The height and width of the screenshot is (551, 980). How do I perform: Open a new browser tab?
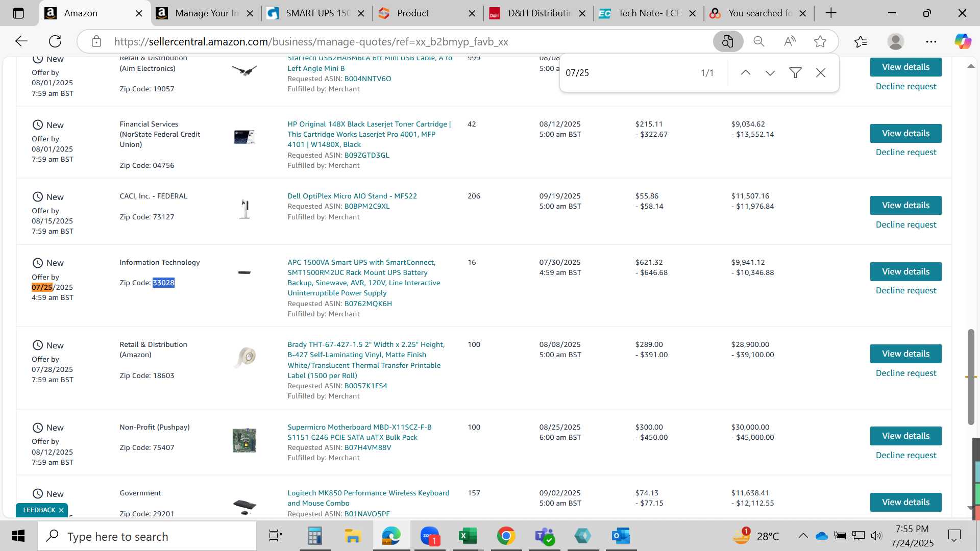[x=831, y=13]
